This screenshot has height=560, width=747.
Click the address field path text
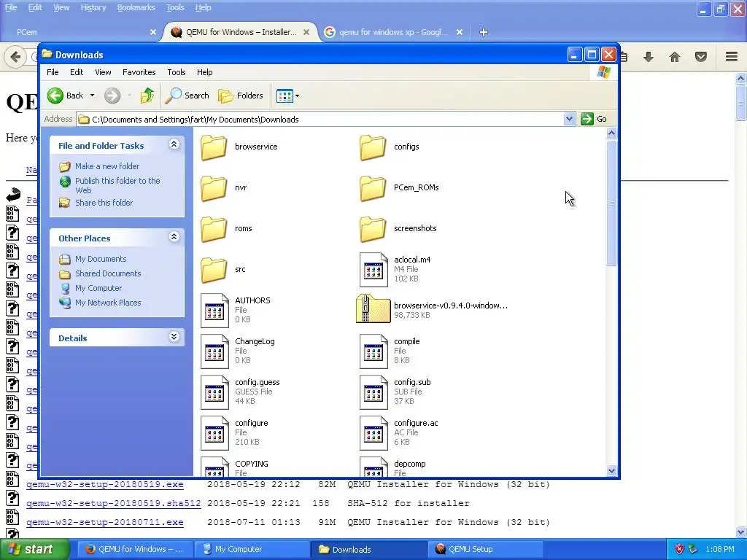click(196, 120)
